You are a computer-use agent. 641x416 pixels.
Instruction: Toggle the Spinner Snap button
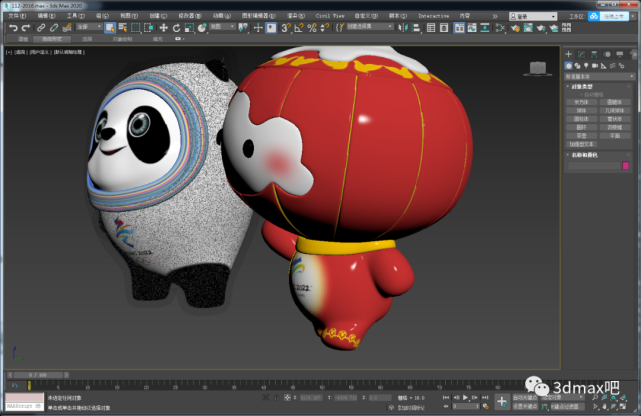tap(325, 28)
